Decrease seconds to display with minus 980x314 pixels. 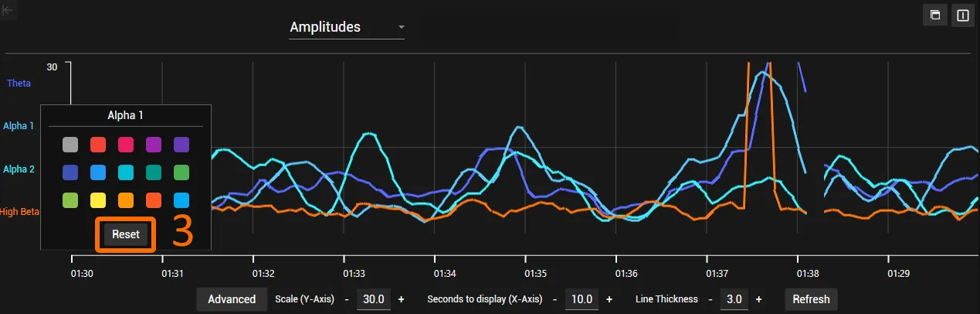click(x=554, y=299)
